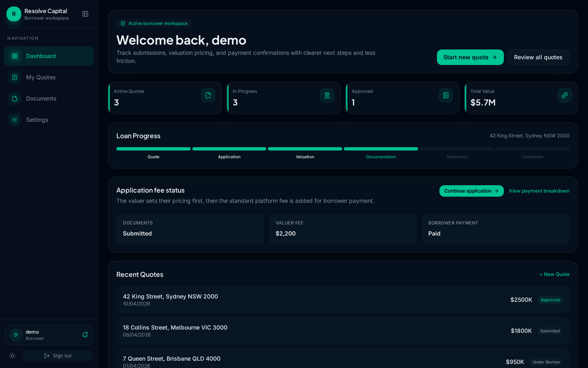This screenshot has height=368, width=588.
Task: Open the 18 Collins Street quote row
Action: click(x=343, y=331)
